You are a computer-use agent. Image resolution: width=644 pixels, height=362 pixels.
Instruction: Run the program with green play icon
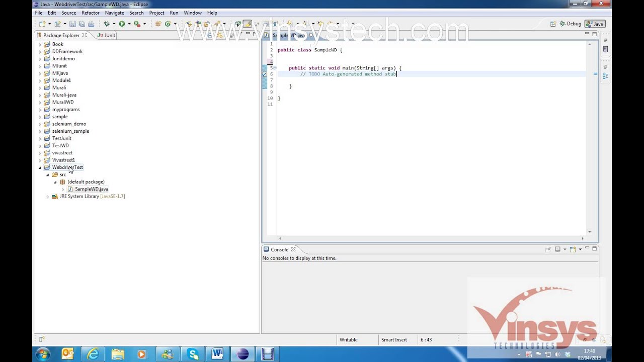pyautogui.click(x=122, y=24)
